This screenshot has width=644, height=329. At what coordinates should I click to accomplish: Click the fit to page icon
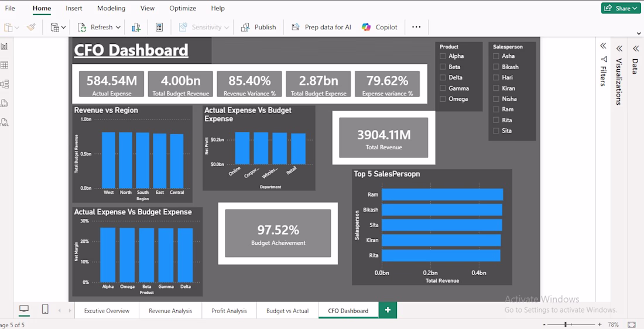tap(631, 324)
